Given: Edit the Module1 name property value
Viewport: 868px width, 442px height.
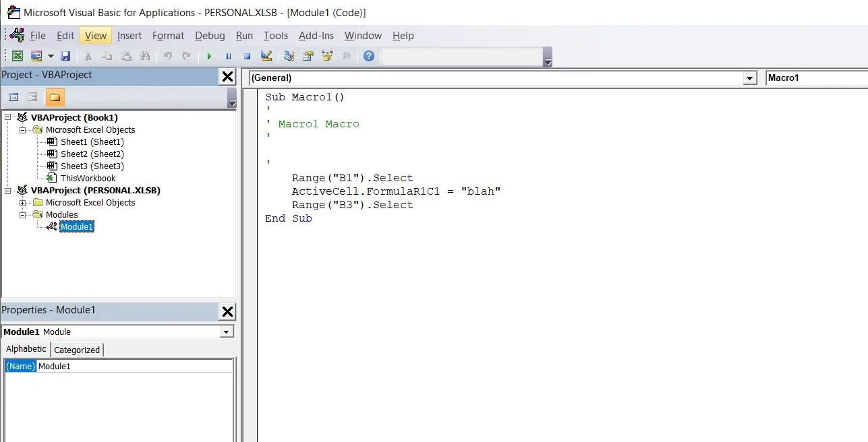Looking at the screenshot, I should click(134, 366).
